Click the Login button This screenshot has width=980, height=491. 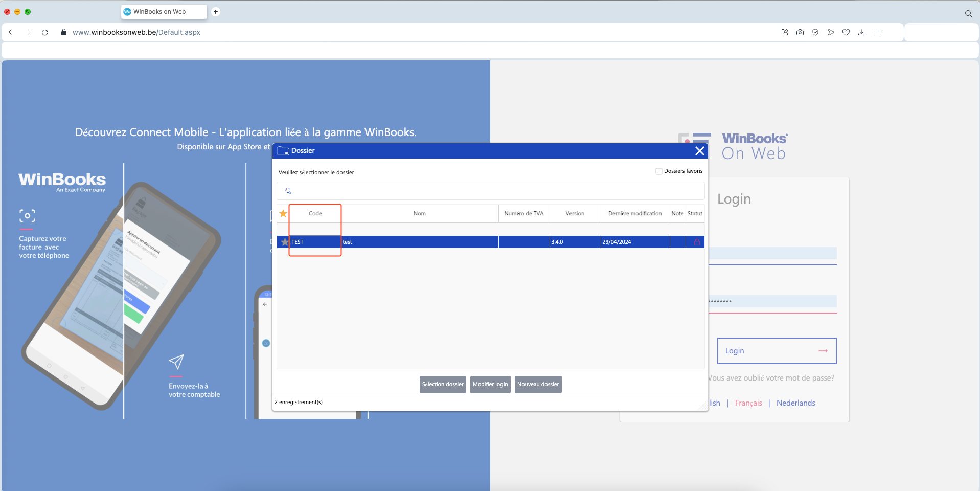point(777,351)
